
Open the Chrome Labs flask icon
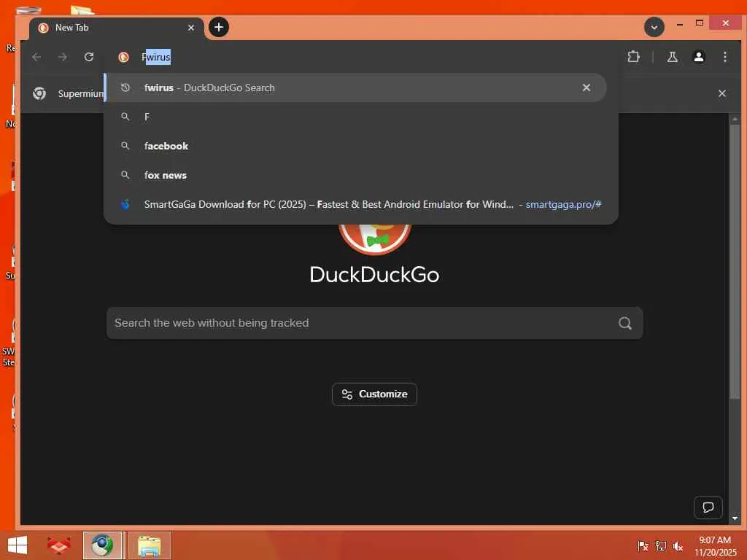click(672, 57)
